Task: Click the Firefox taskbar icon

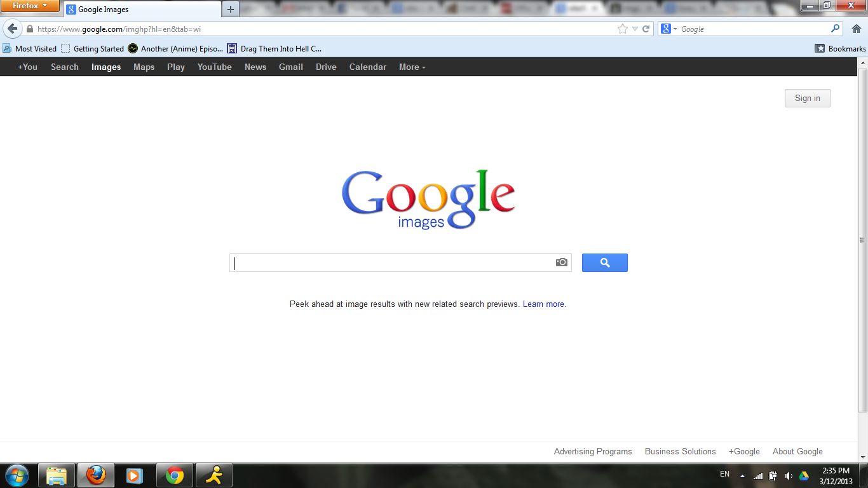Action: [x=96, y=475]
